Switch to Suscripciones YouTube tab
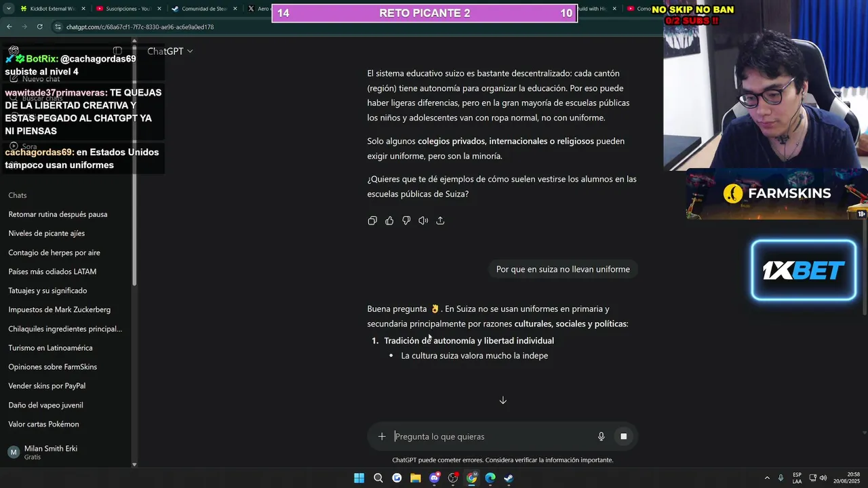 (x=128, y=9)
